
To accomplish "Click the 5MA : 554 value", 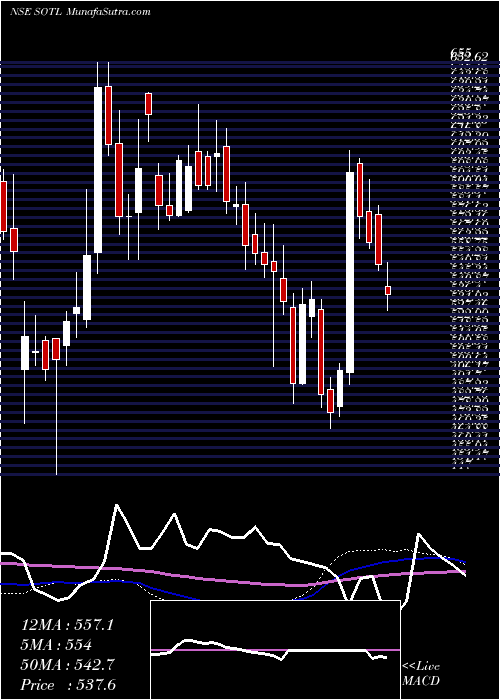I will 56,645.
